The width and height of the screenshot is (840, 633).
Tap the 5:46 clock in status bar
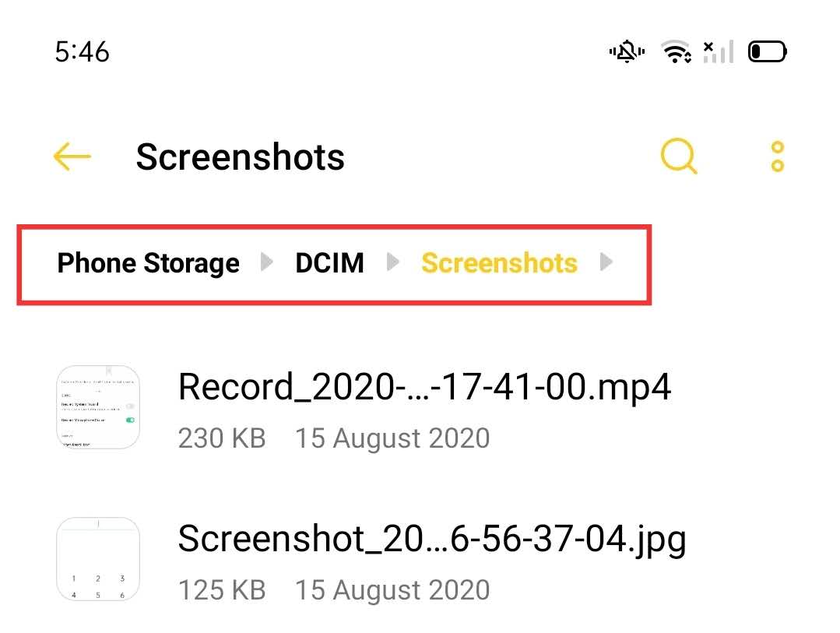(x=82, y=52)
